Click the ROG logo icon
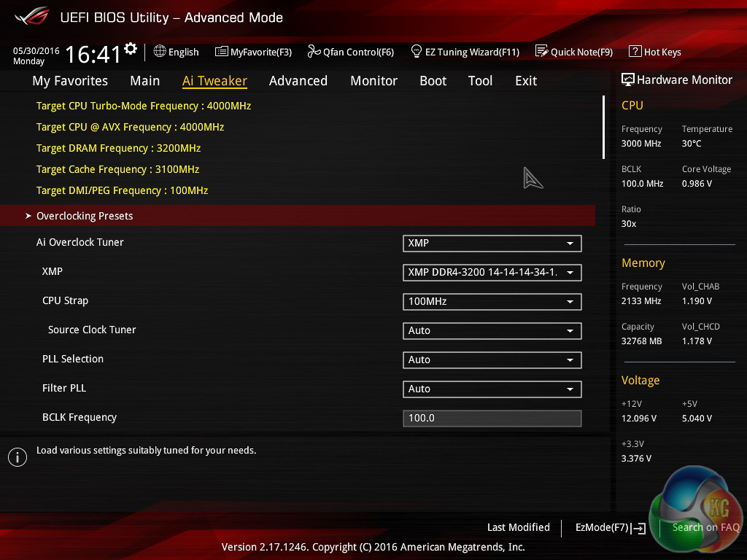This screenshot has width=747, height=560. tap(32, 17)
